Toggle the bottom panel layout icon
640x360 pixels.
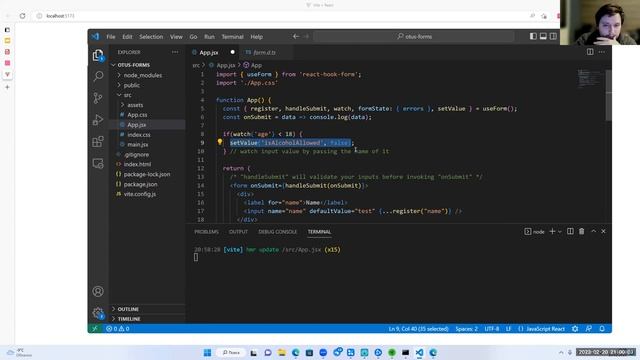pyautogui.click(x=543, y=36)
